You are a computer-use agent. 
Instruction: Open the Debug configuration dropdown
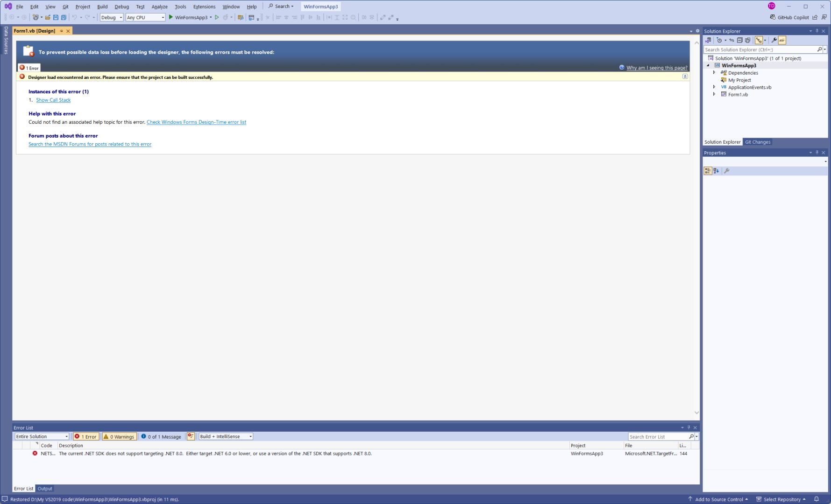[112, 17]
